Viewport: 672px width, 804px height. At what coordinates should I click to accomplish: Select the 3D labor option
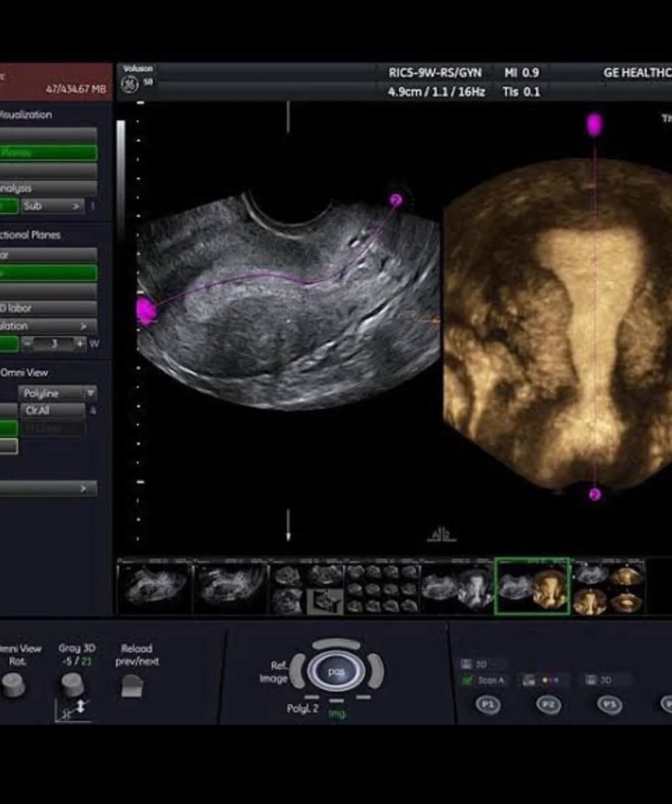click(x=48, y=308)
